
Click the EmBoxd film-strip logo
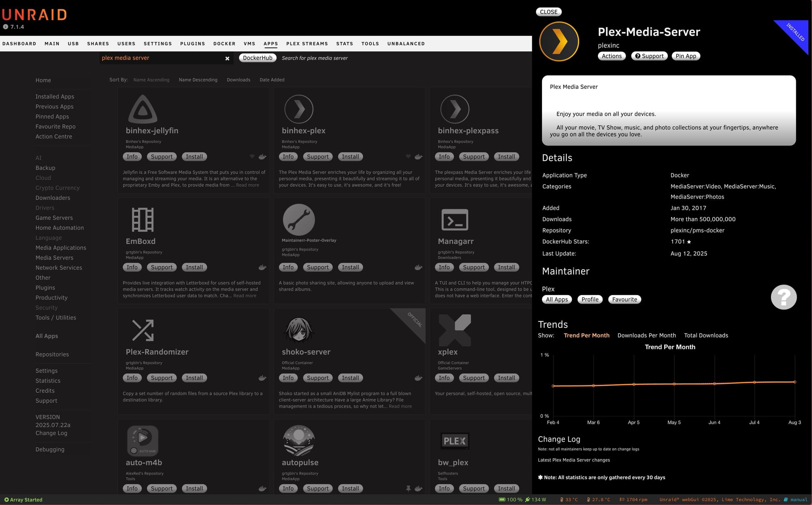coord(143,220)
